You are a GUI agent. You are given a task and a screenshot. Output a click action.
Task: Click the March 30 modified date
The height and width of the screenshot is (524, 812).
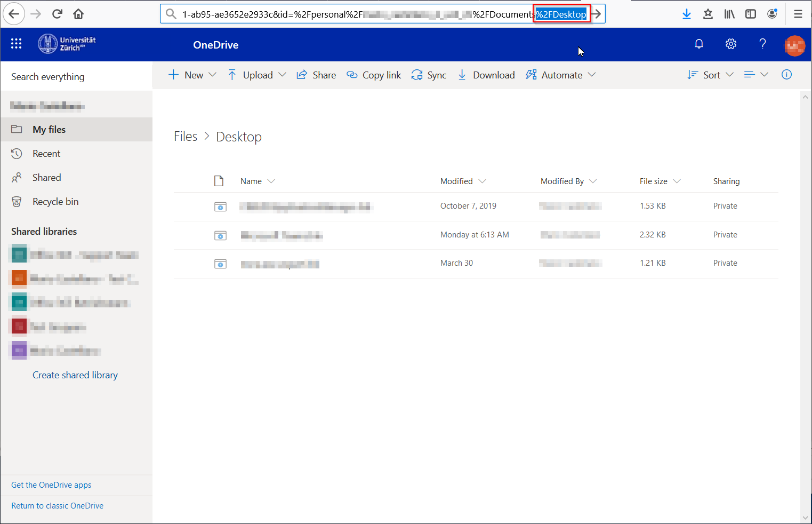click(456, 263)
